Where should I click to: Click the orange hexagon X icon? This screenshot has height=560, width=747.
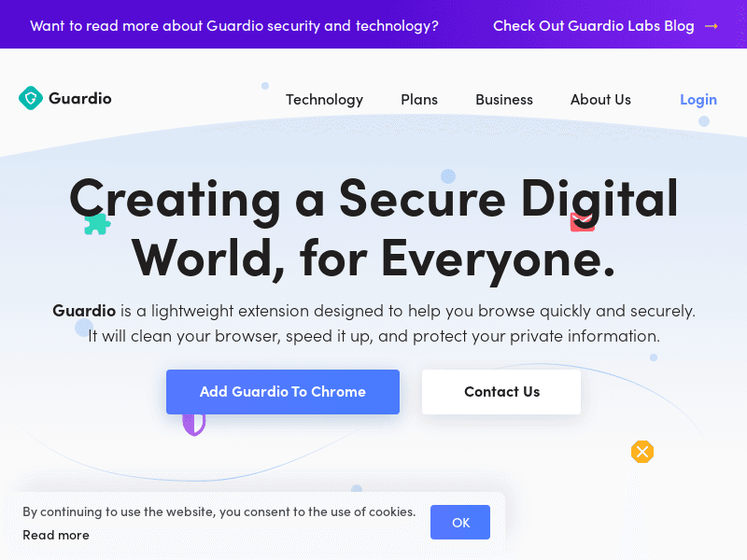click(642, 452)
